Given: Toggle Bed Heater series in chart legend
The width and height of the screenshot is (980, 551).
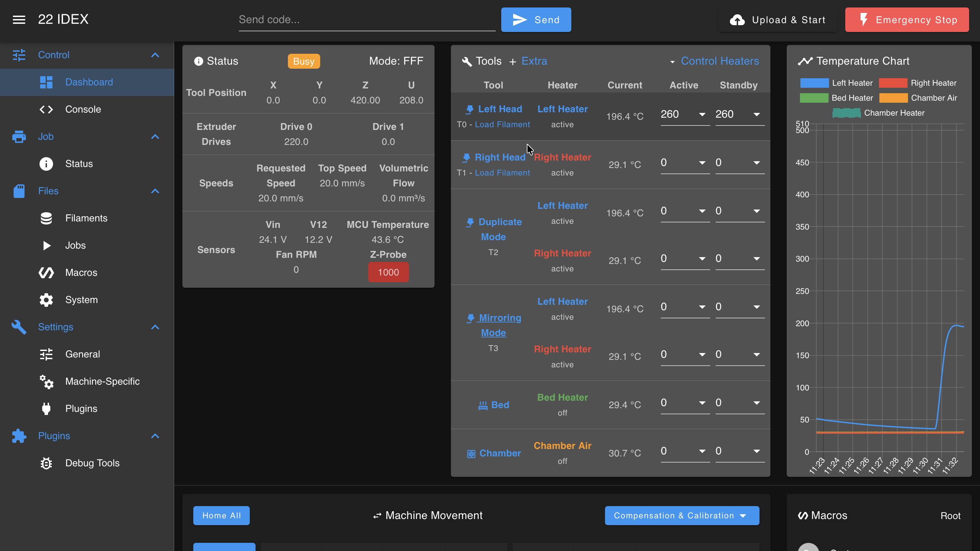Looking at the screenshot, I should [x=836, y=98].
